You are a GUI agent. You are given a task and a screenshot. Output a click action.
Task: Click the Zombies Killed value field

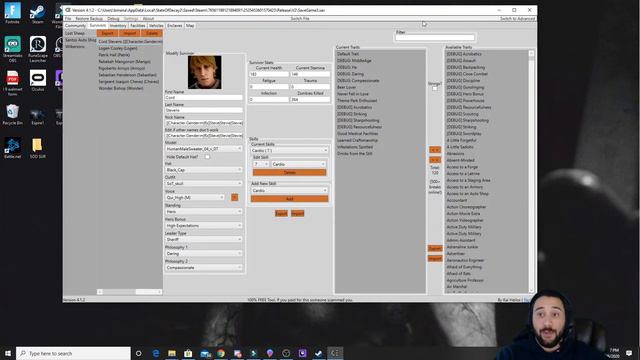[x=310, y=100]
